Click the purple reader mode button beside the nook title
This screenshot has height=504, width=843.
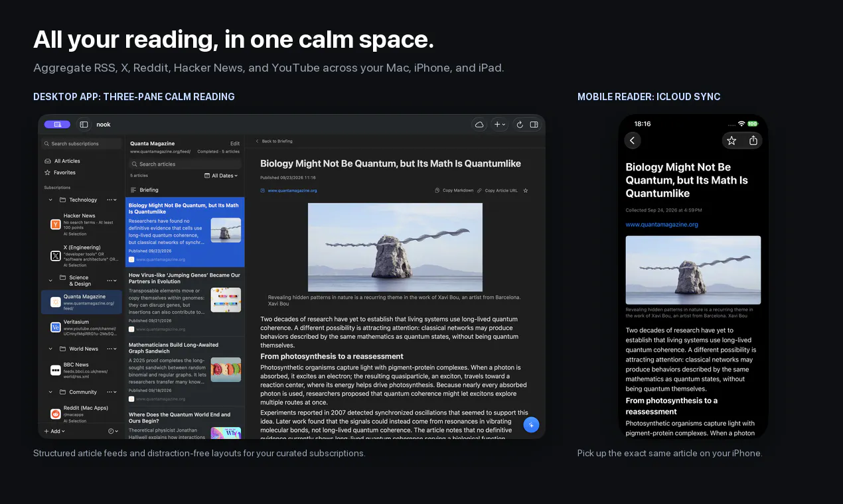(57, 124)
